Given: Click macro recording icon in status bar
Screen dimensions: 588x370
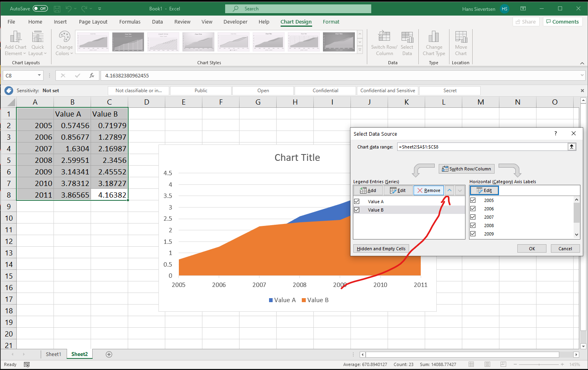Looking at the screenshot, I should pyautogui.click(x=27, y=364).
